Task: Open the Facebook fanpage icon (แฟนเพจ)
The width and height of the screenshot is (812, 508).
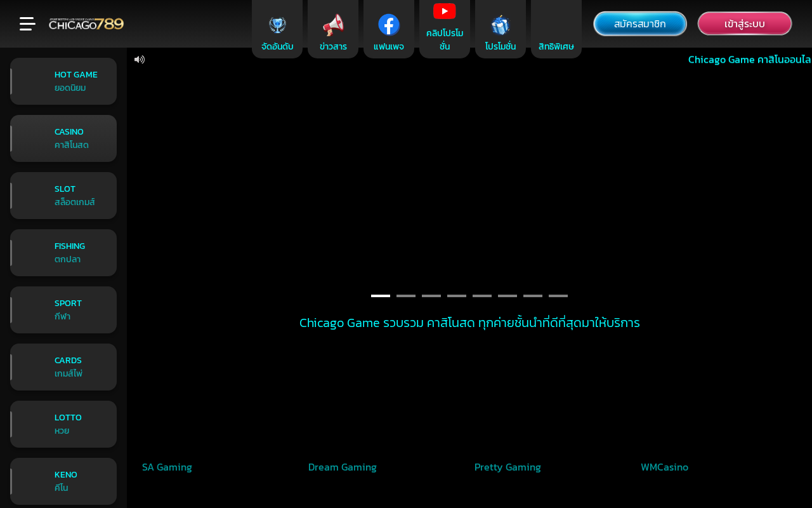Action: [x=389, y=29]
